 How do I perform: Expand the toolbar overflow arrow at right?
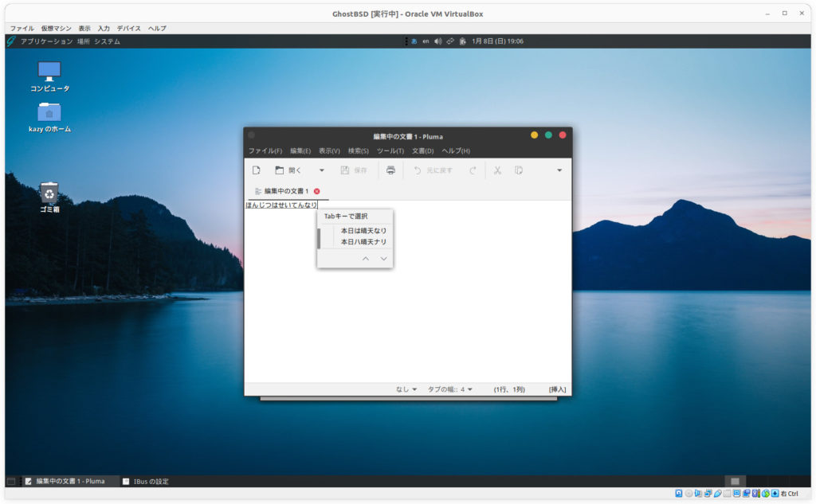point(559,170)
